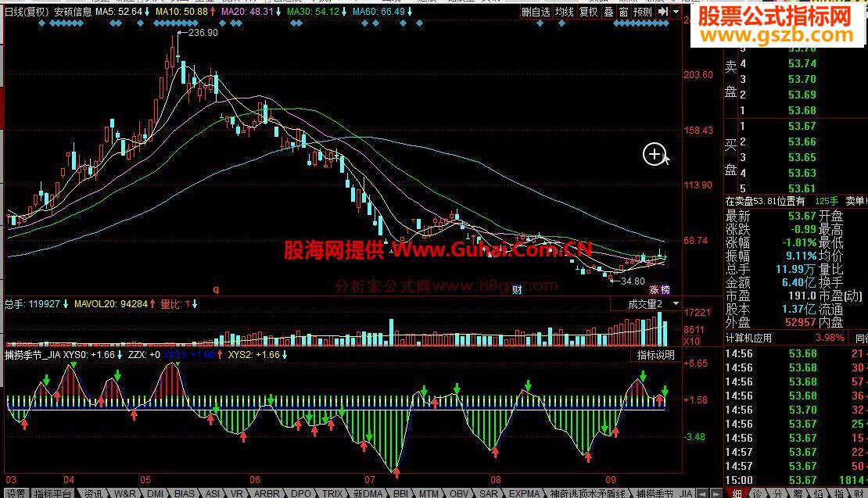Switch to the 筹 chips tab

click(x=798, y=493)
